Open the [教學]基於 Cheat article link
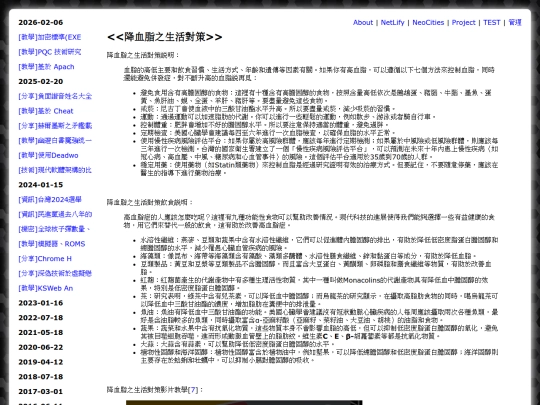The image size is (540, 405). pos(46,111)
